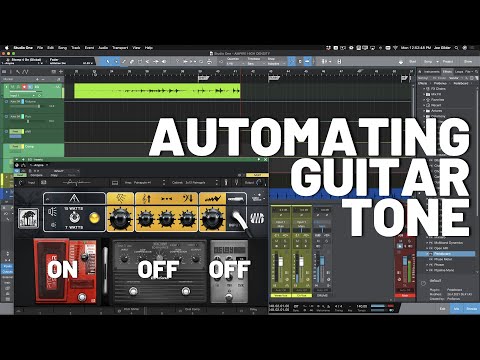Click the Browse button at bottom right
Image resolution: width=480 pixels, height=360 pixels.
point(471,309)
